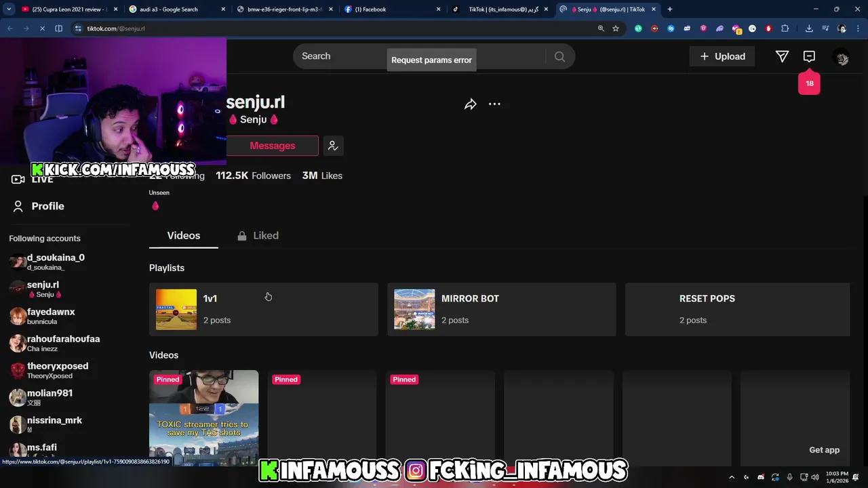Open the clock showing 10:03 PM
Viewport: 868px width, 488px height.
[837, 476]
